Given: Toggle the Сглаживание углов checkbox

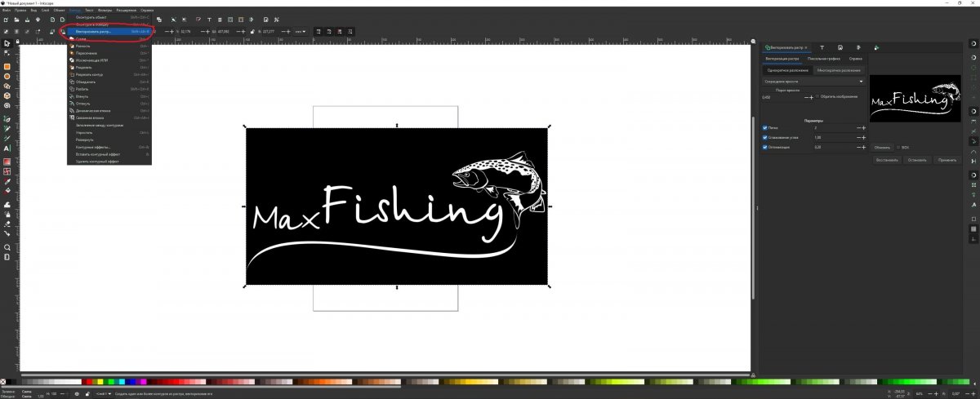Looking at the screenshot, I should (764, 138).
